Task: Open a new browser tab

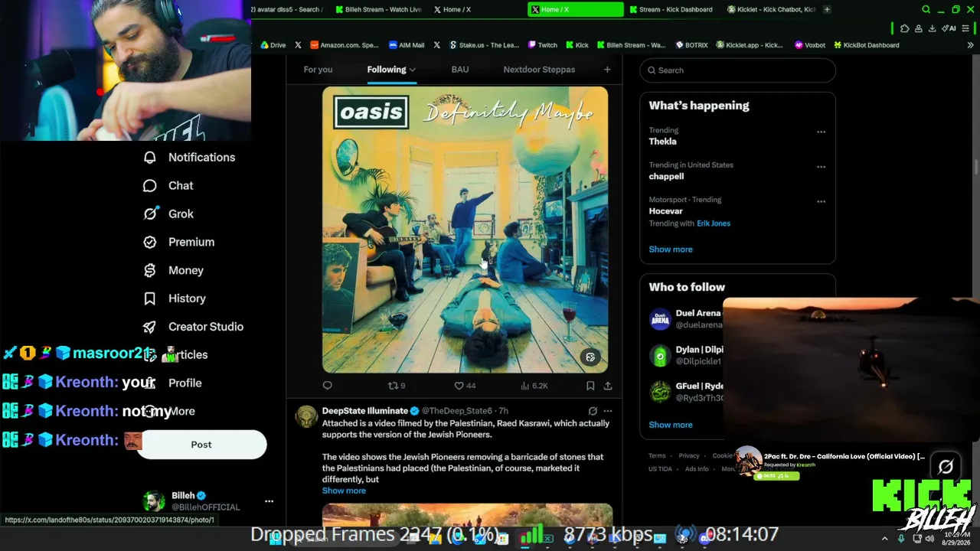Action: click(x=827, y=9)
